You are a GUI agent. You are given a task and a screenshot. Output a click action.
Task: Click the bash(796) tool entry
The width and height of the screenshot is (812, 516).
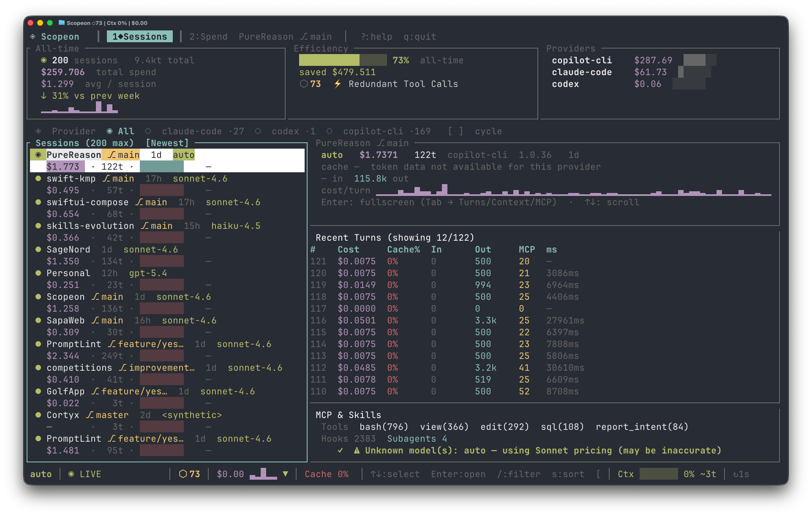pyautogui.click(x=384, y=427)
